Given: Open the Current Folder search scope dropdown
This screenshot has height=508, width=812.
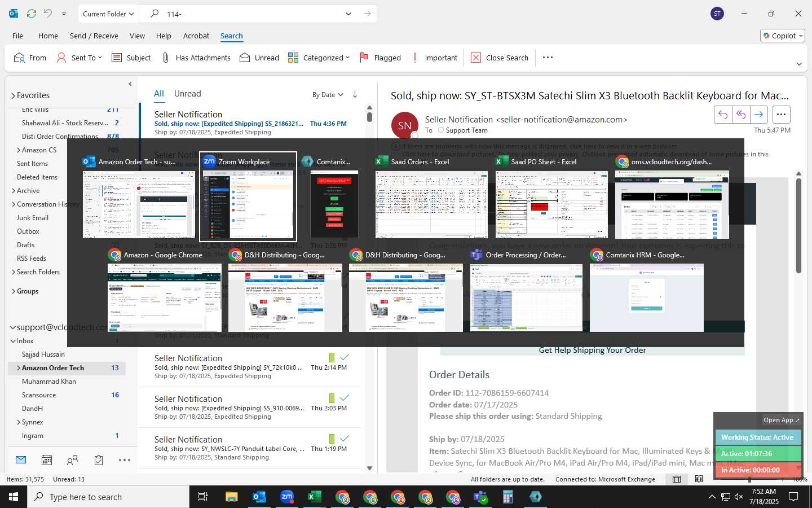Looking at the screenshot, I should [108, 14].
